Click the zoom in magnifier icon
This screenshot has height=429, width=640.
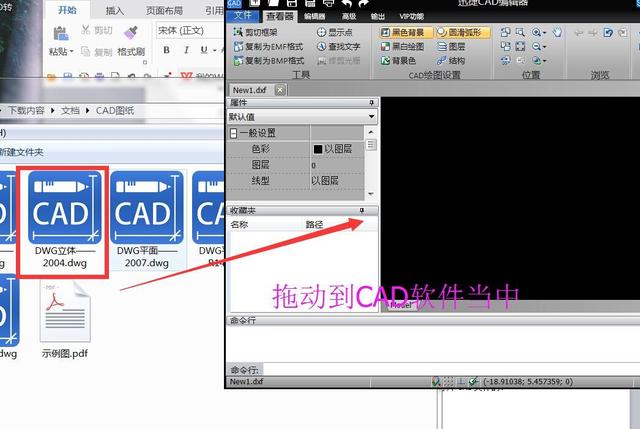coord(536,32)
